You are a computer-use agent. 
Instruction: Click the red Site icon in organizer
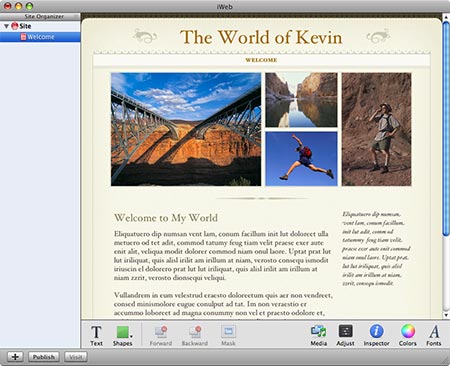pyautogui.click(x=15, y=26)
